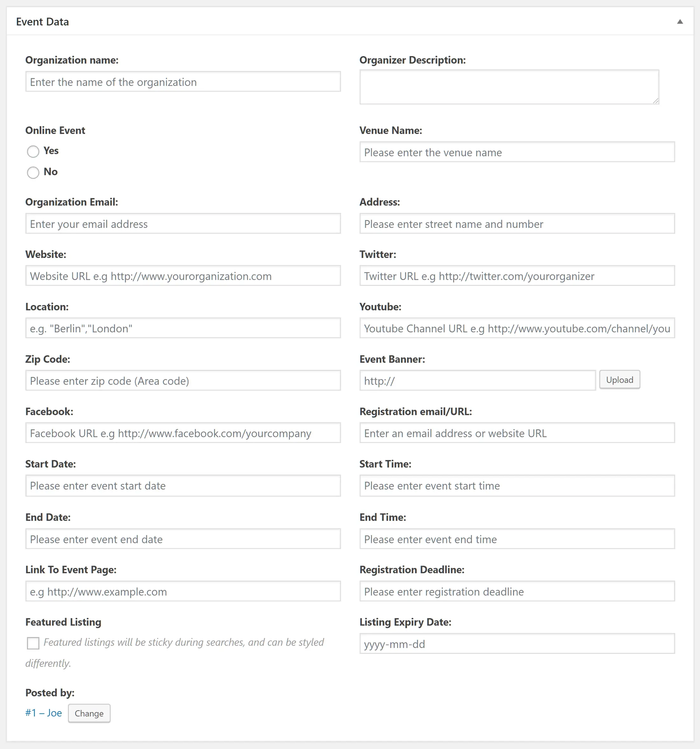This screenshot has width=700, height=749.
Task: Click the Upload button for Event Banner
Action: [619, 379]
